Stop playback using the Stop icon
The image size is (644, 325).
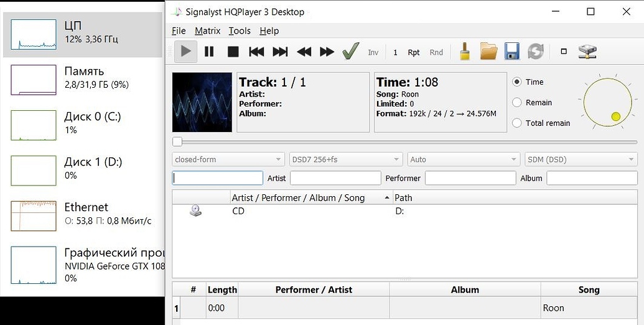pyautogui.click(x=233, y=52)
